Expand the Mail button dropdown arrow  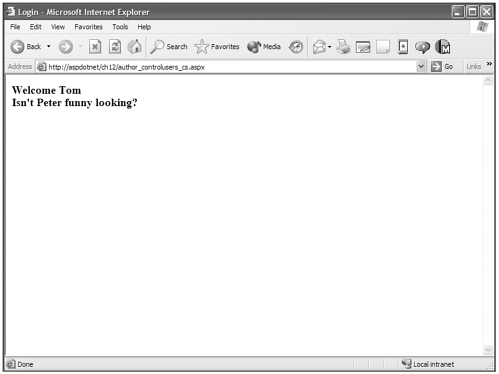click(x=329, y=47)
